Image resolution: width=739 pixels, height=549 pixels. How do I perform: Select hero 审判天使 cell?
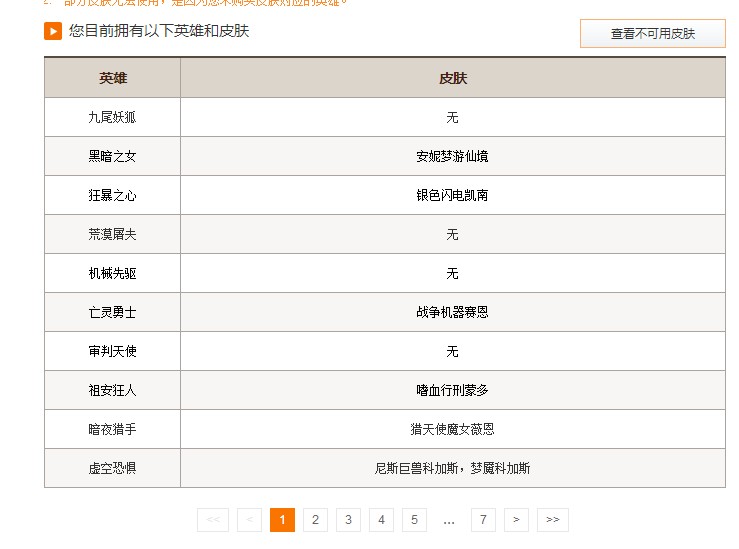point(113,351)
